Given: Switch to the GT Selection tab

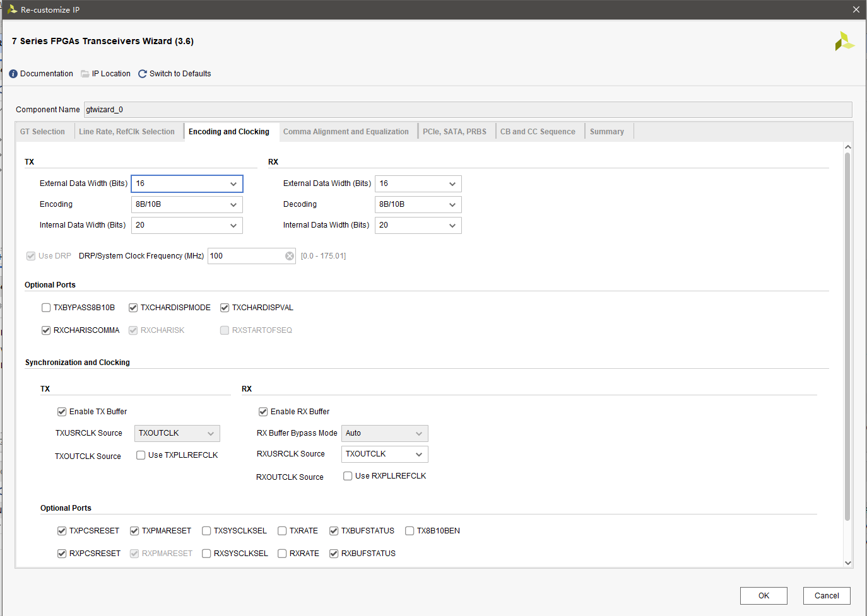Looking at the screenshot, I should 42,132.
